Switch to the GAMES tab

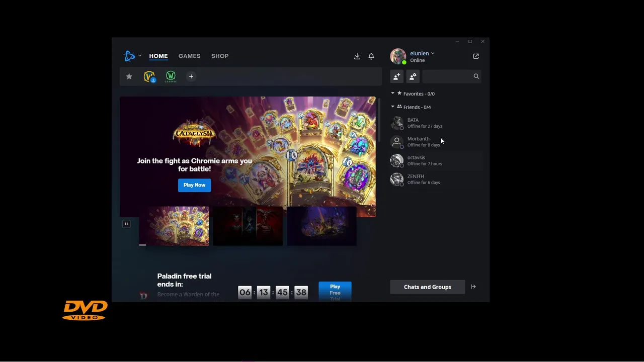point(189,56)
